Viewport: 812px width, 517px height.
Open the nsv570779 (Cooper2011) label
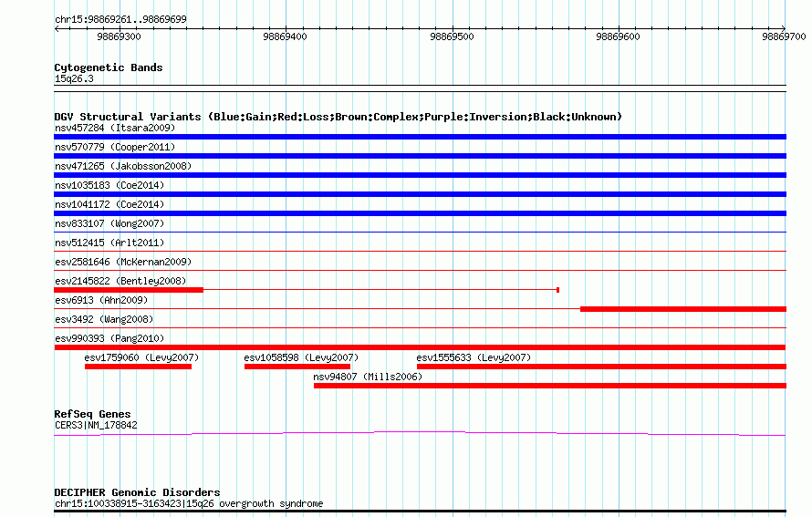tap(115, 147)
